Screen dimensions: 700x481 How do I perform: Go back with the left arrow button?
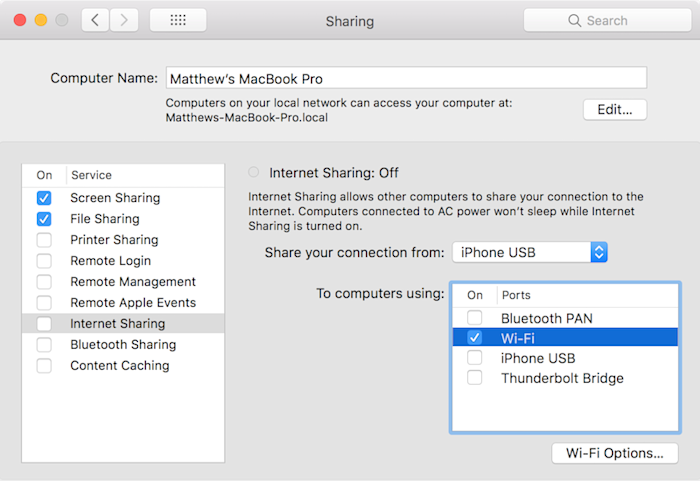[x=95, y=20]
